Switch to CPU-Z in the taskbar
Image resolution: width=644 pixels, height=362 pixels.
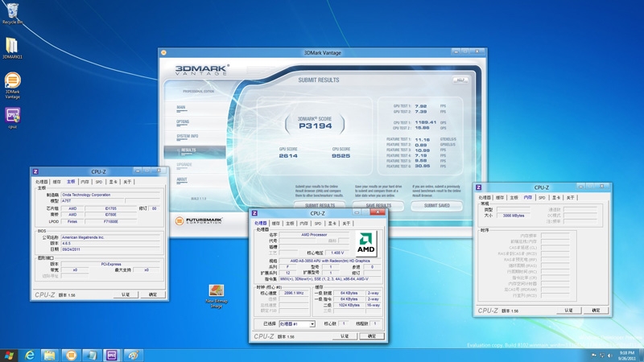tap(113, 355)
